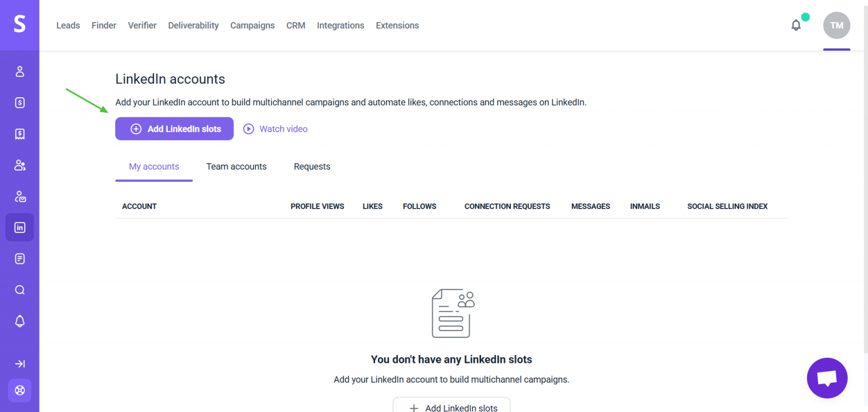868x412 pixels.
Task: Switch to the Requests tab
Action: coord(312,167)
